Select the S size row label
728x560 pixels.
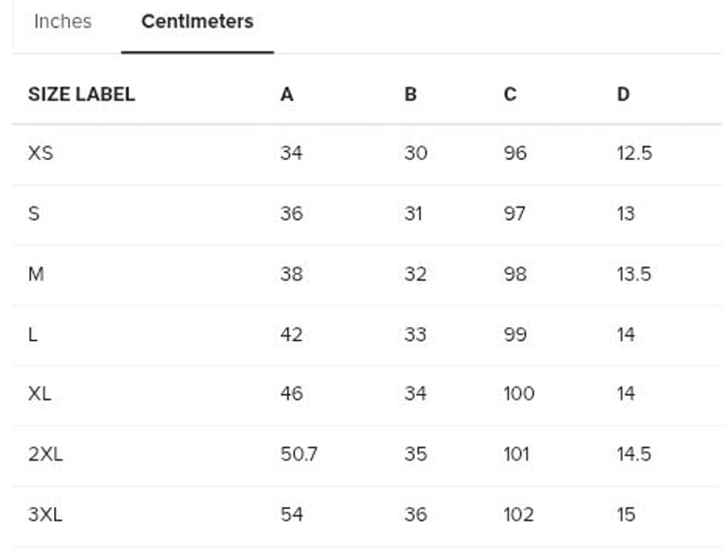[34, 213]
